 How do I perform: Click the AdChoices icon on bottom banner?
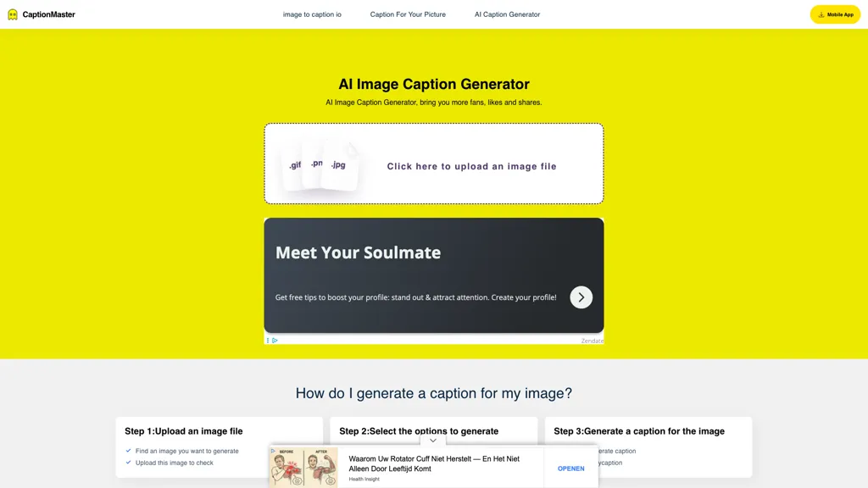coord(273,451)
